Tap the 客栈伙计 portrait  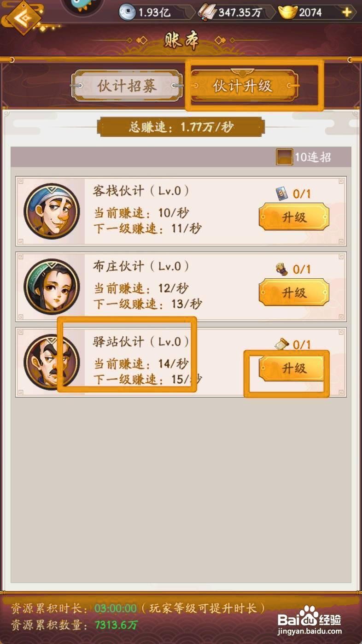coord(52,211)
